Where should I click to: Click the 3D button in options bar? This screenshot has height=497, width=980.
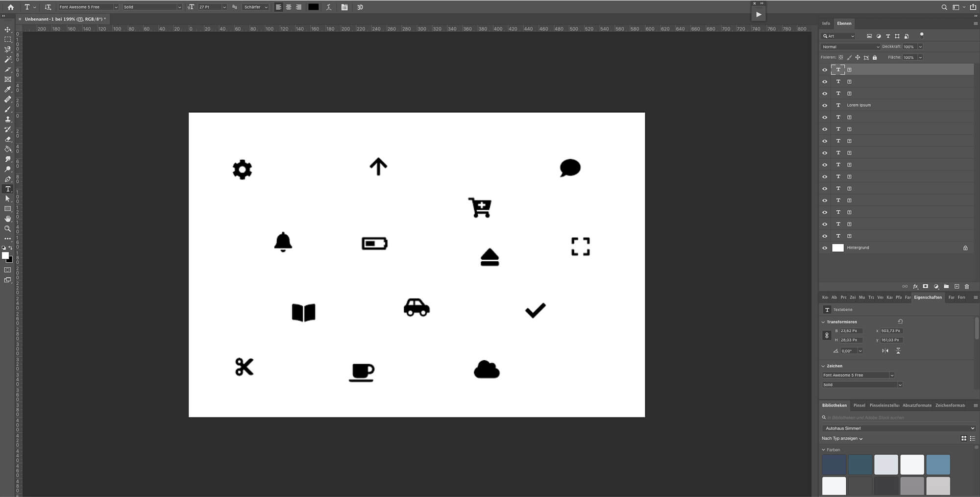361,7
